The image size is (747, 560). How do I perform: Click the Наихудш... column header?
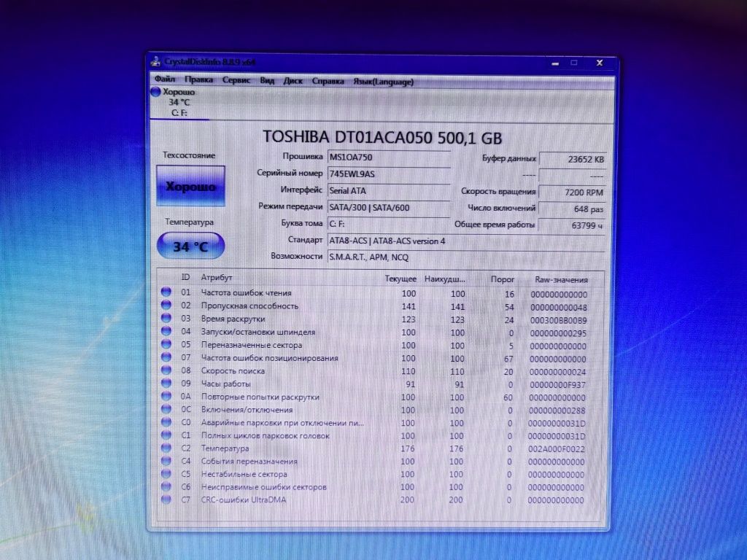pos(444,279)
